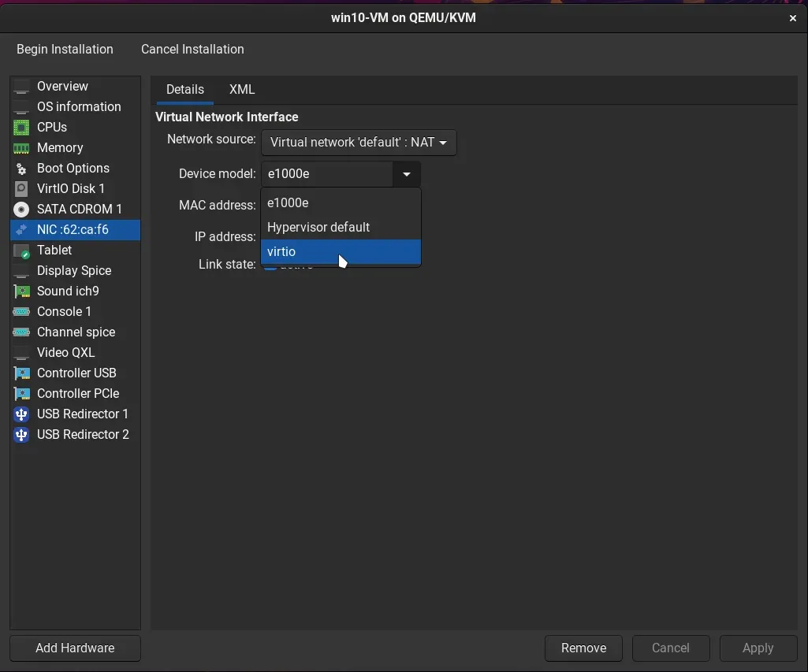This screenshot has height=672, width=808.
Task: Select USB Redirector 1 entry
Action: 75,414
